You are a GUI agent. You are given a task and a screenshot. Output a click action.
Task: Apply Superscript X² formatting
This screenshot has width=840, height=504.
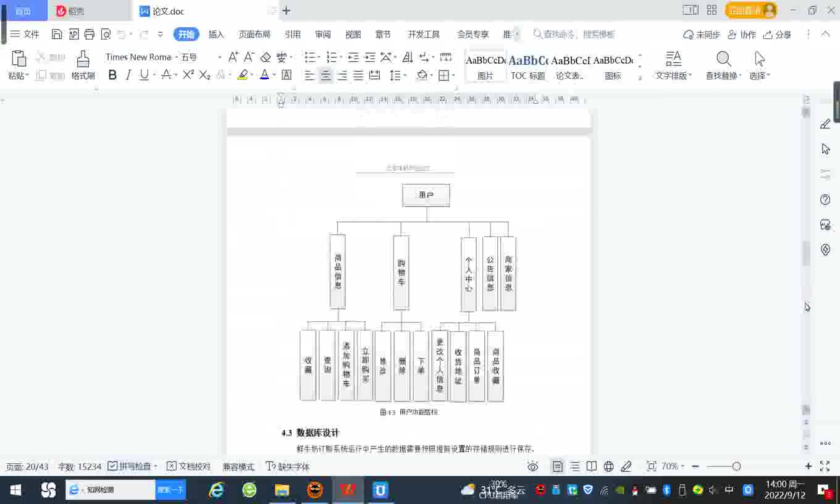click(x=188, y=75)
